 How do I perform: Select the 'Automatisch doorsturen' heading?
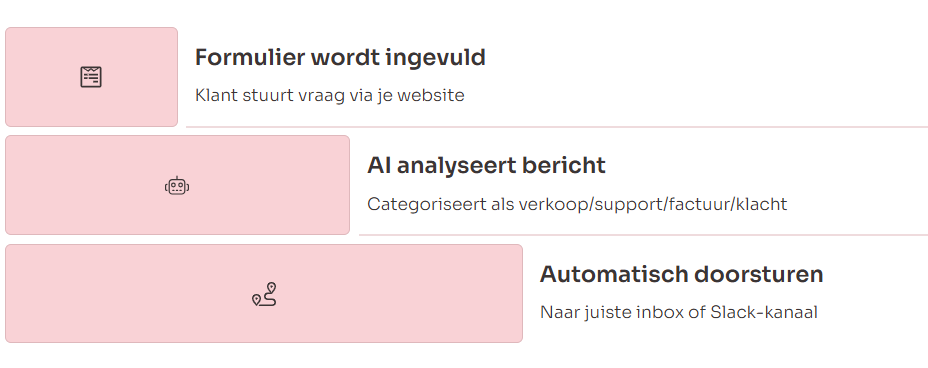[681, 274]
